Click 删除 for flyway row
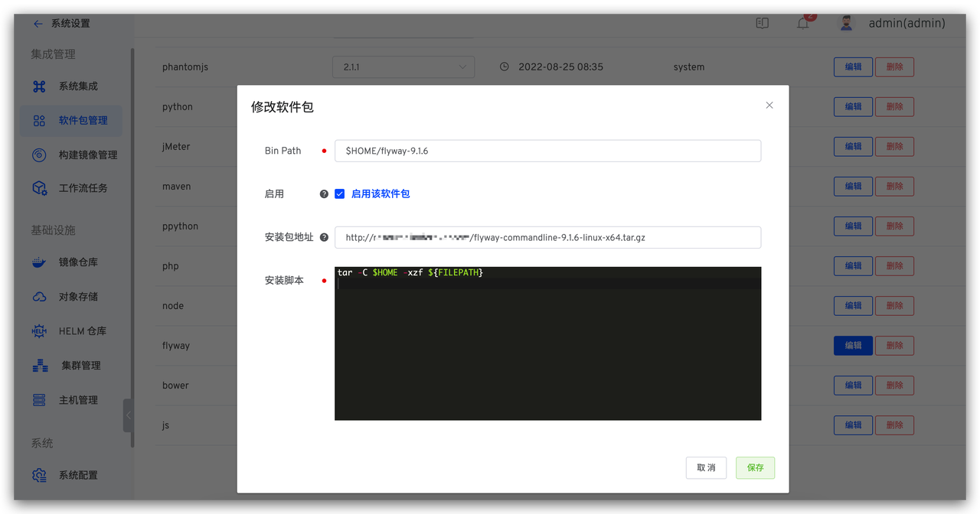The height and width of the screenshot is (514, 980). 894,345
